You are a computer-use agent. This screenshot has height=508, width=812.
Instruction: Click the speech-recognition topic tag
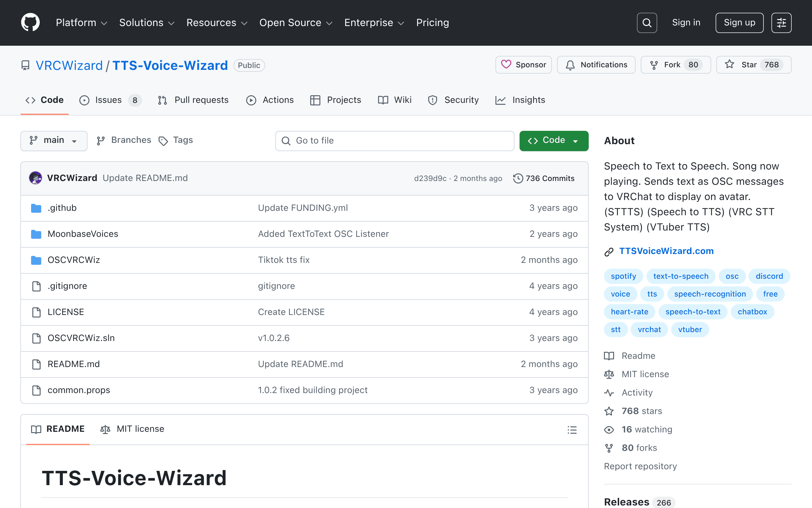point(710,294)
